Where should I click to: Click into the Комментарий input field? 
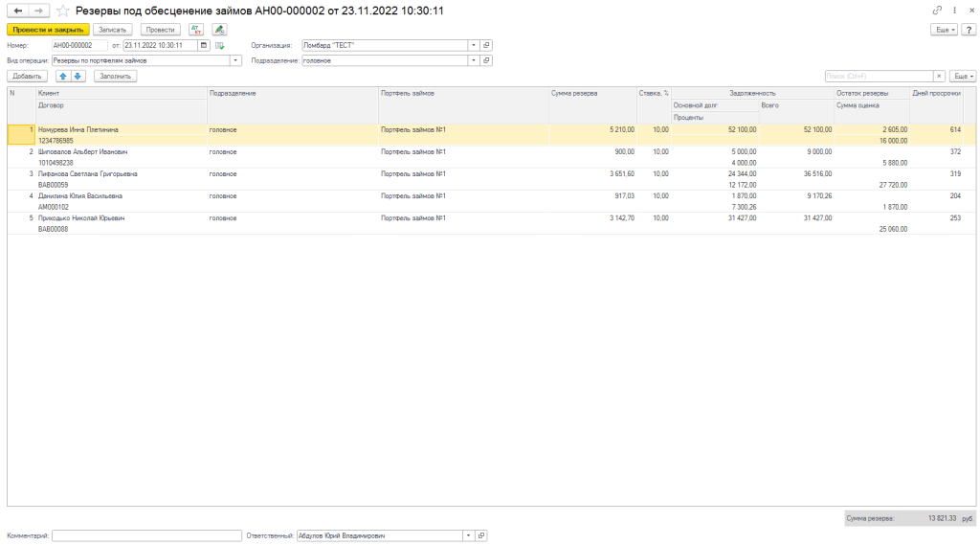146,535
